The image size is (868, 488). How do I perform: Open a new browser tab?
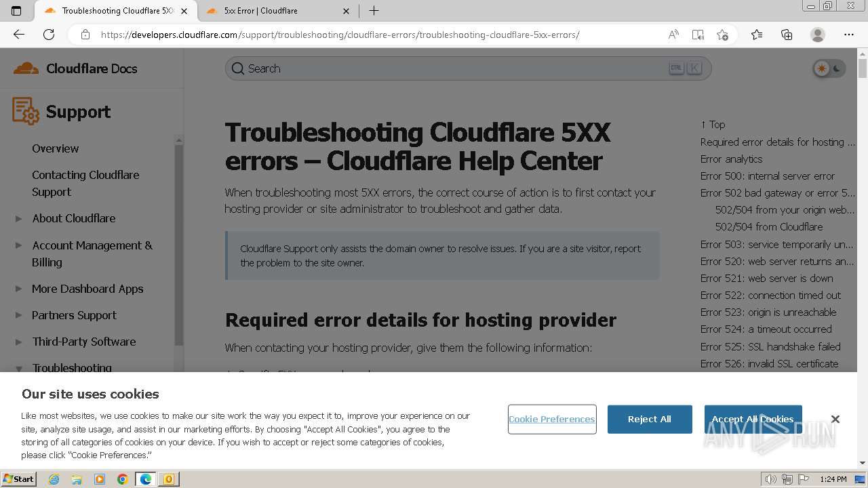(374, 11)
